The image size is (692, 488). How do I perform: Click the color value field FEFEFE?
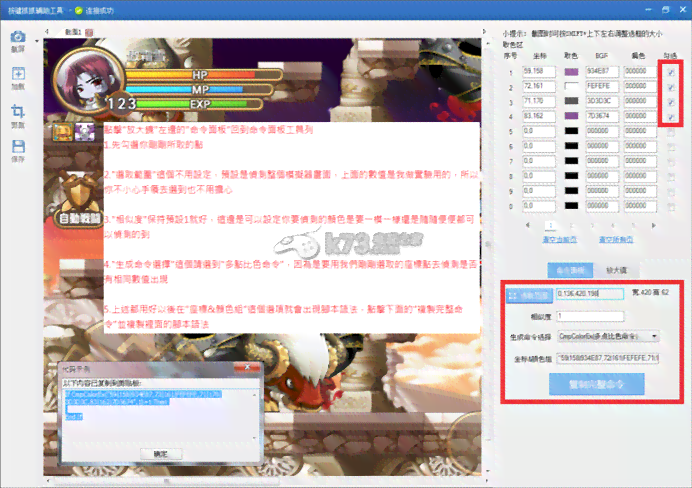coord(602,86)
